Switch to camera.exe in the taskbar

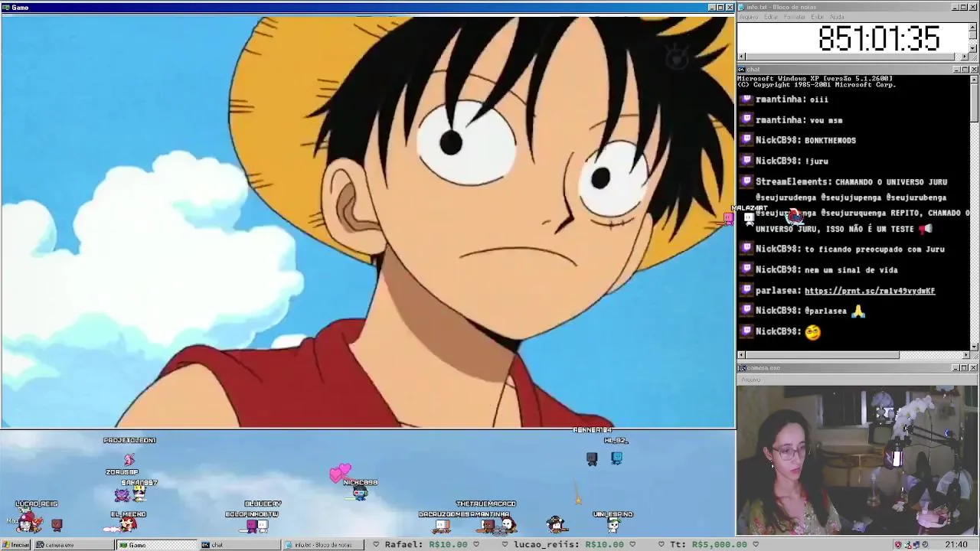coord(74,545)
